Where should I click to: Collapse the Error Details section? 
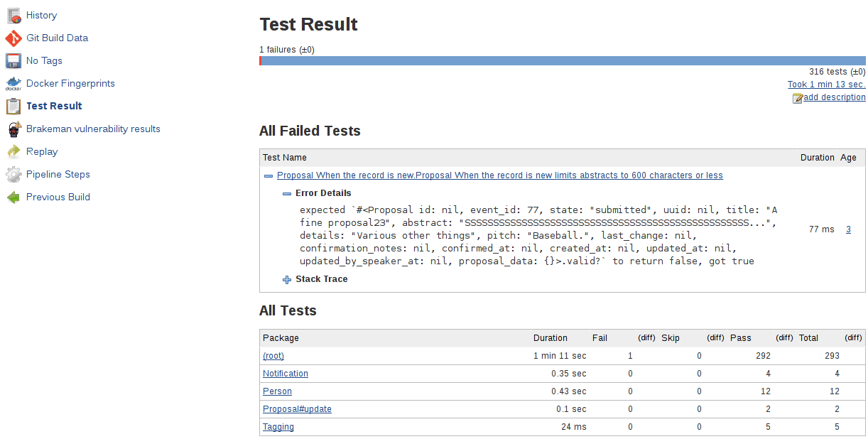[x=286, y=193]
